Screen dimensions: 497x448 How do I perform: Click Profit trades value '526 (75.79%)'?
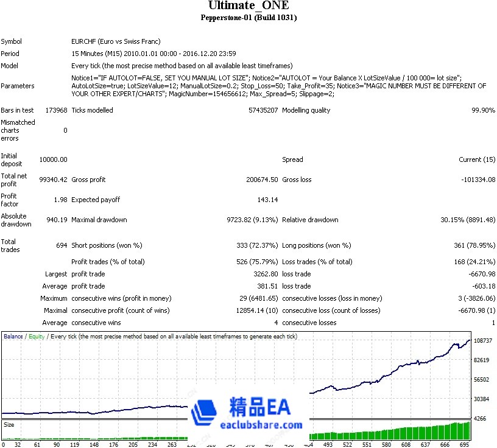point(257,262)
